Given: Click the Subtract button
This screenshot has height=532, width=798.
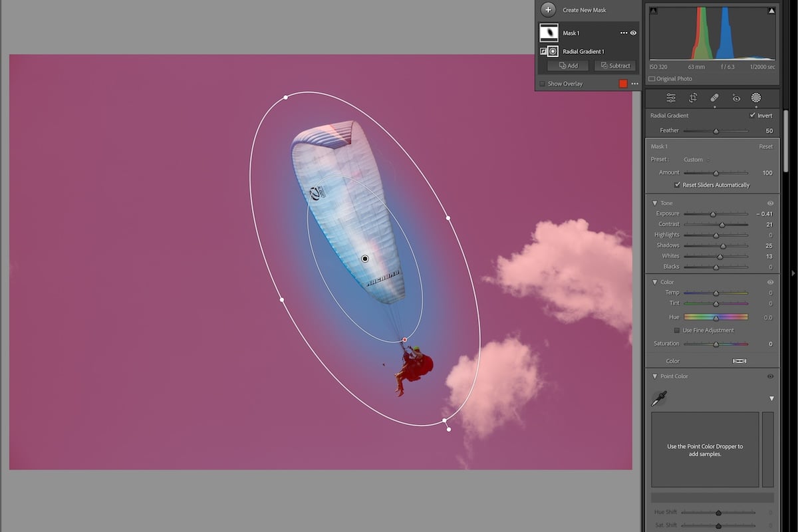Looking at the screenshot, I should 614,65.
